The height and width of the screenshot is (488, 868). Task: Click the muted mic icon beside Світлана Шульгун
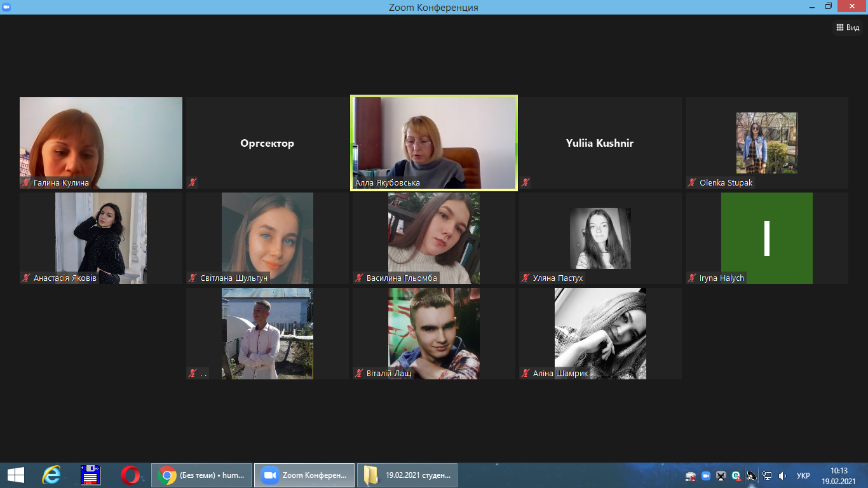pyautogui.click(x=193, y=278)
